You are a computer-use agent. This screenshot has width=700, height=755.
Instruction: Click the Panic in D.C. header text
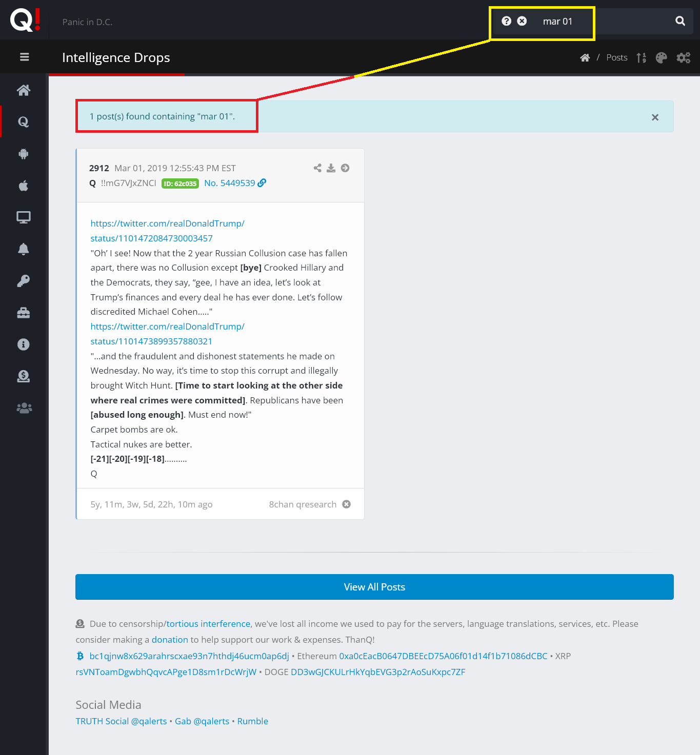click(87, 22)
